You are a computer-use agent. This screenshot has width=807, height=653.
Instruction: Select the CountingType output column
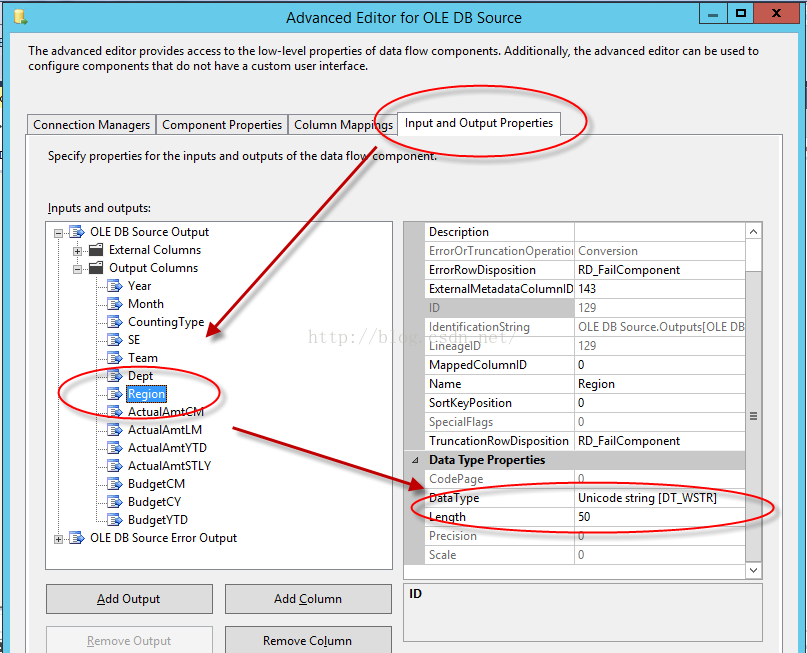coord(166,322)
